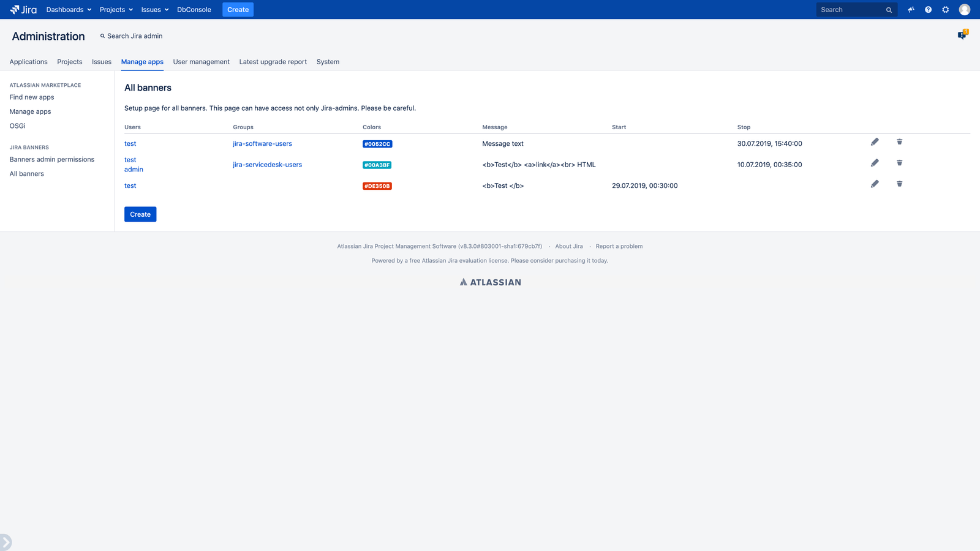This screenshot has width=980, height=551.
Task: Delete the banner with Message text
Action: point(899,142)
